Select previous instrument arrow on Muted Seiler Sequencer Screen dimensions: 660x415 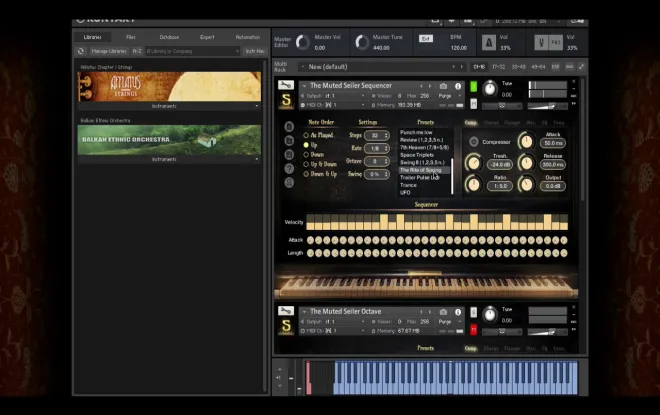click(x=421, y=86)
